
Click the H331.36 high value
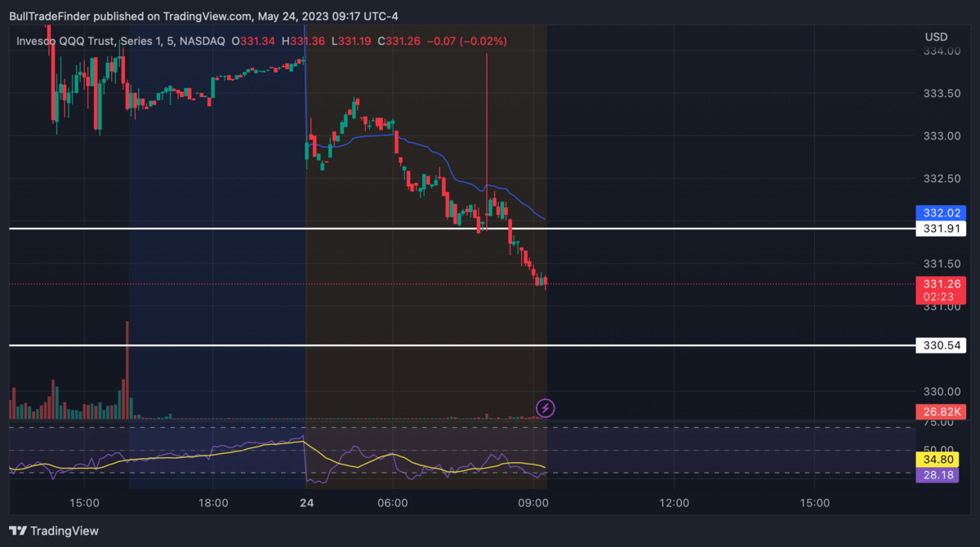304,41
